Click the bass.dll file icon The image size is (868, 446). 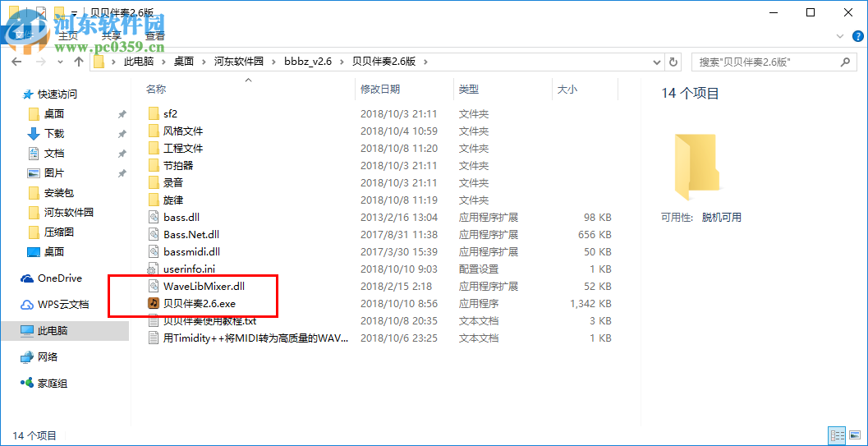tap(154, 217)
